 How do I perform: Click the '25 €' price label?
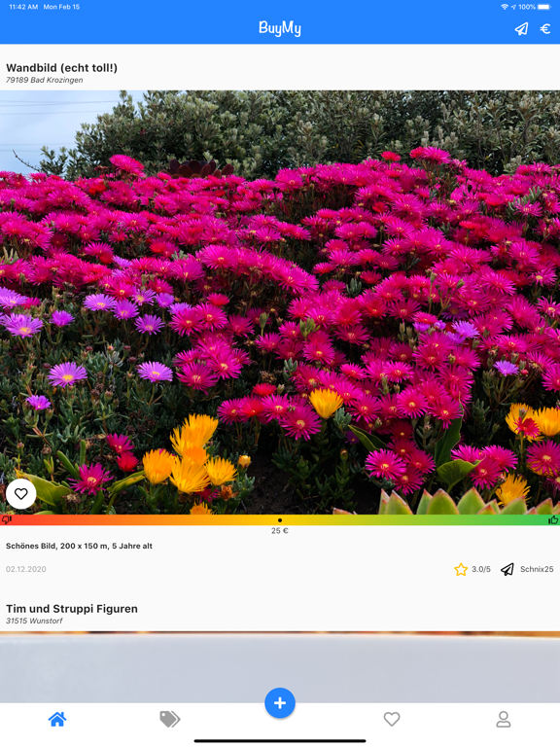(280, 531)
